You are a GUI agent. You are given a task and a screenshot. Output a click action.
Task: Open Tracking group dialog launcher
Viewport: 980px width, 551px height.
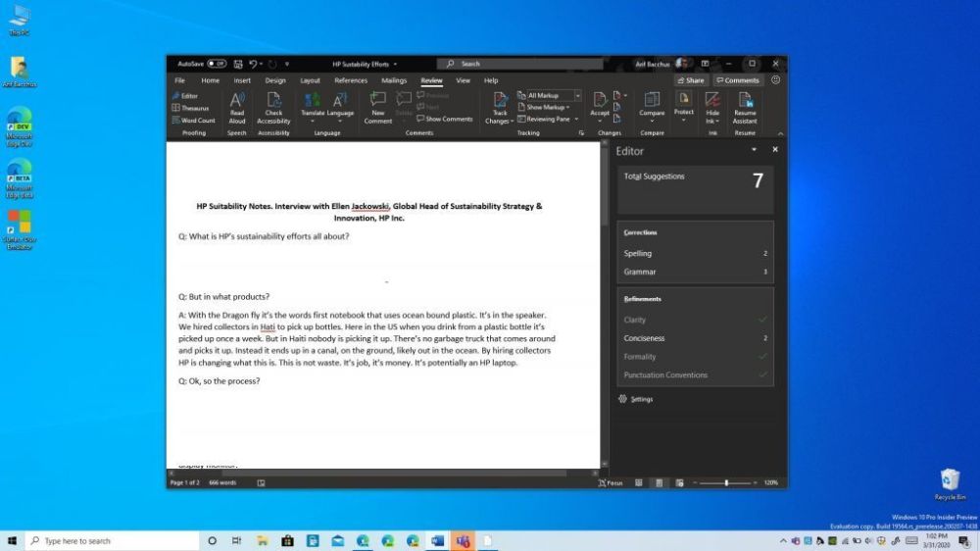point(581,133)
